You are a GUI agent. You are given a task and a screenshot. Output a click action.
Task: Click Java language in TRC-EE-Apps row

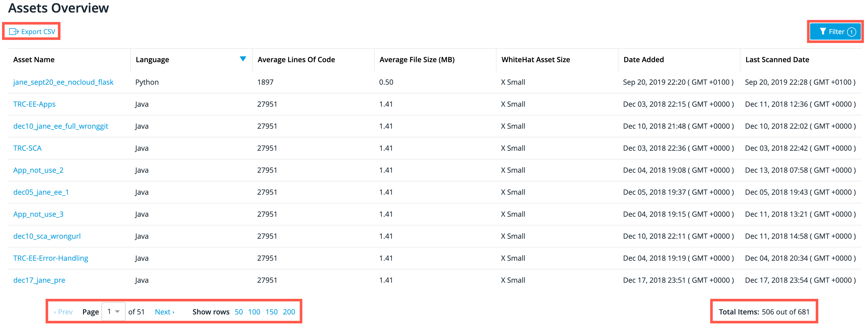tap(142, 104)
